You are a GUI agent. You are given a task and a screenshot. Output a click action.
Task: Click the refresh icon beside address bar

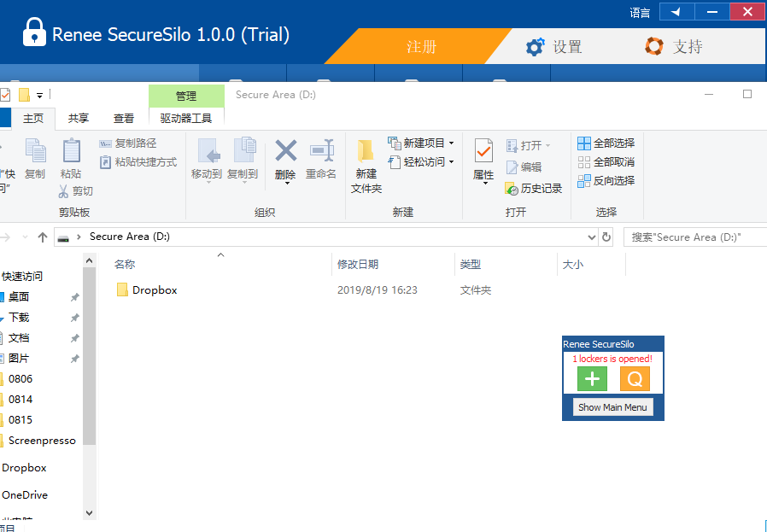[x=606, y=237]
